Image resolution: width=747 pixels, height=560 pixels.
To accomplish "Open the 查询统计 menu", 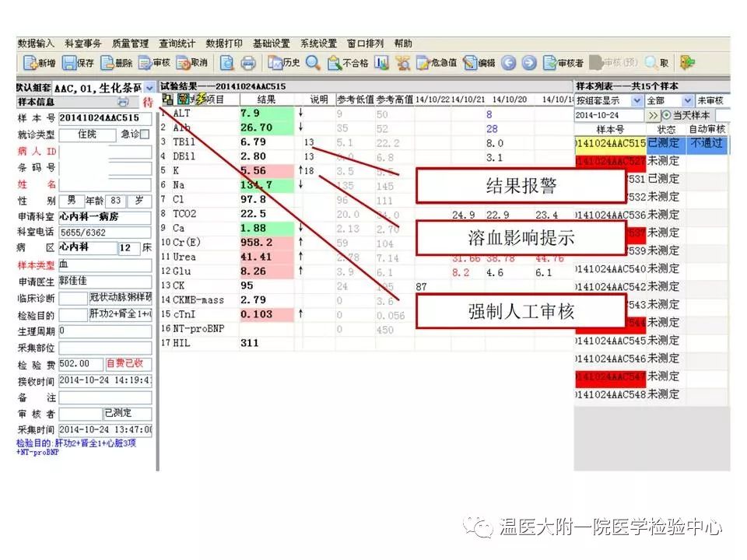I will [x=177, y=44].
